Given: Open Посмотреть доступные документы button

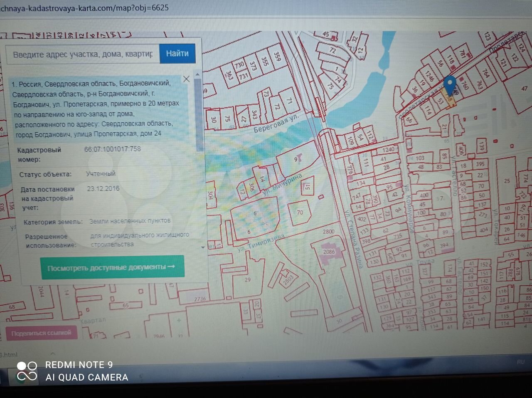Looking at the screenshot, I should (112, 267).
